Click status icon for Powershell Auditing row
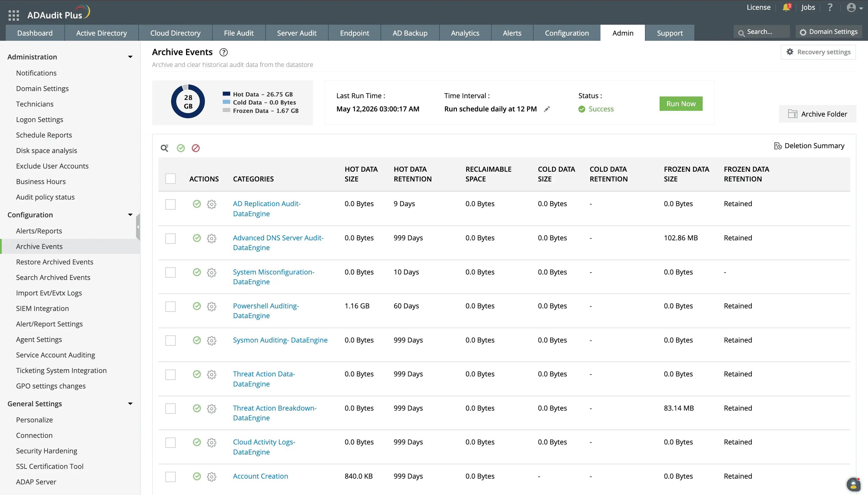The image size is (868, 495). click(x=197, y=306)
